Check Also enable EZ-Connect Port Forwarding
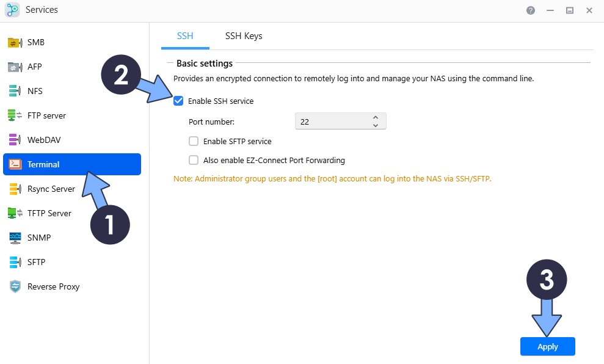Image resolution: width=604 pixels, height=364 pixels. click(x=194, y=160)
